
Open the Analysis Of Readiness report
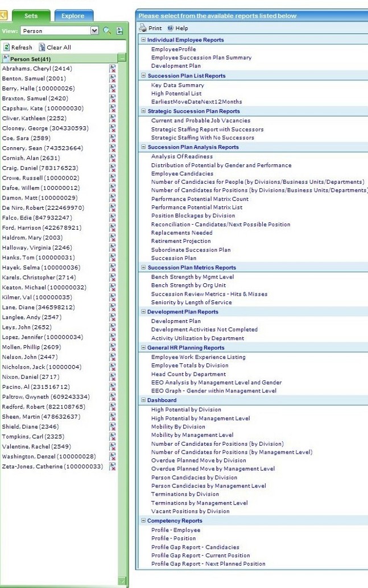[182, 156]
